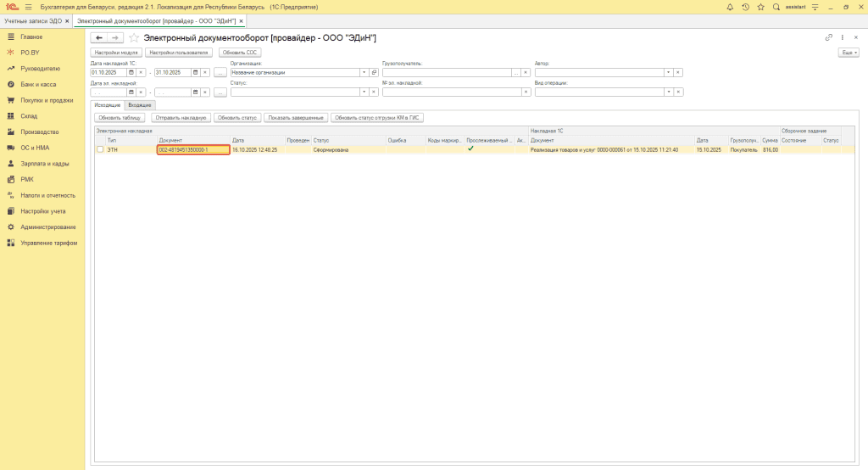
Task: Expand the Организация dropdown list
Action: [x=364, y=72]
